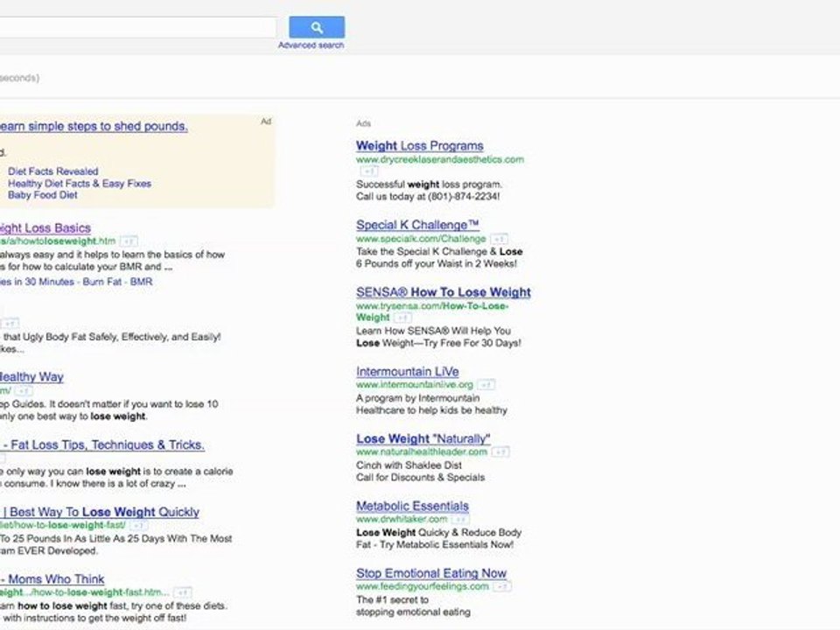Open the Weight Loss Programs ad

pyautogui.click(x=419, y=146)
